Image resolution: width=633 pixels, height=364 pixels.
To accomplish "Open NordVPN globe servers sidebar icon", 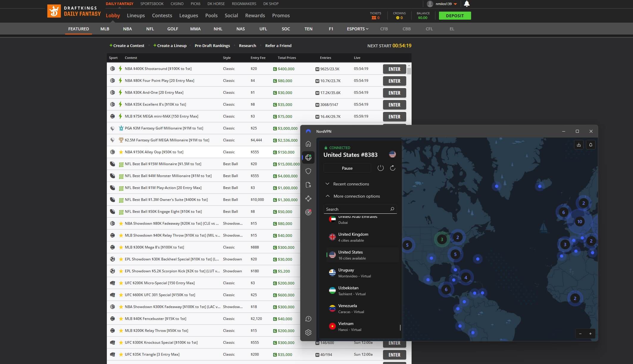I will pyautogui.click(x=308, y=157).
